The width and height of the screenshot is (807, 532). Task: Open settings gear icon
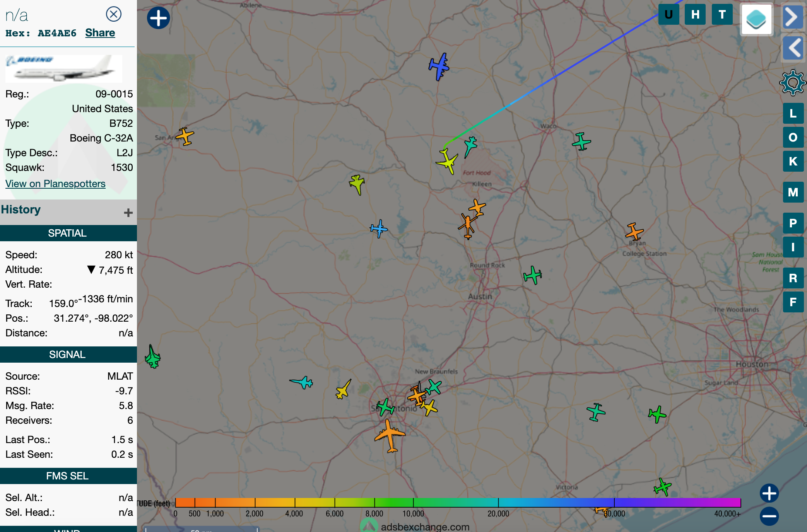click(x=793, y=83)
